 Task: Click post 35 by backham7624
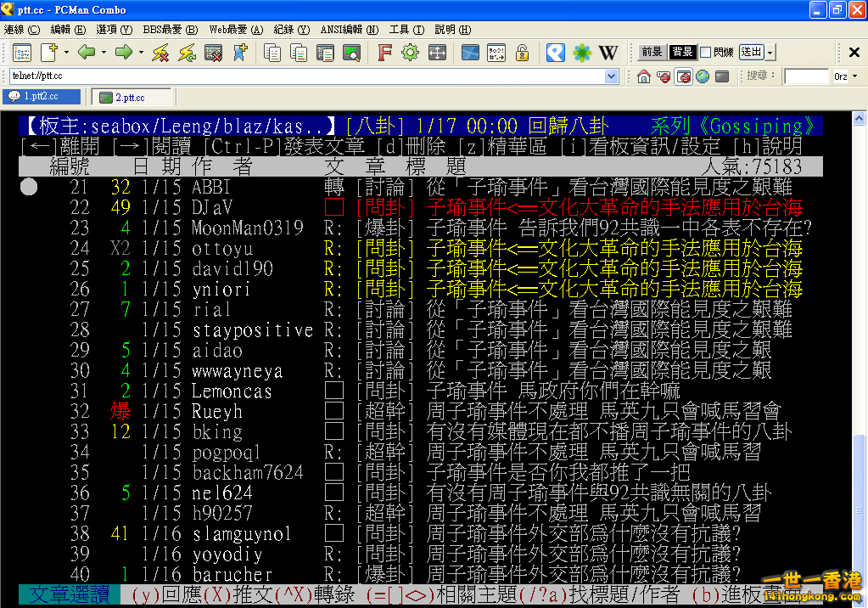[421, 472]
